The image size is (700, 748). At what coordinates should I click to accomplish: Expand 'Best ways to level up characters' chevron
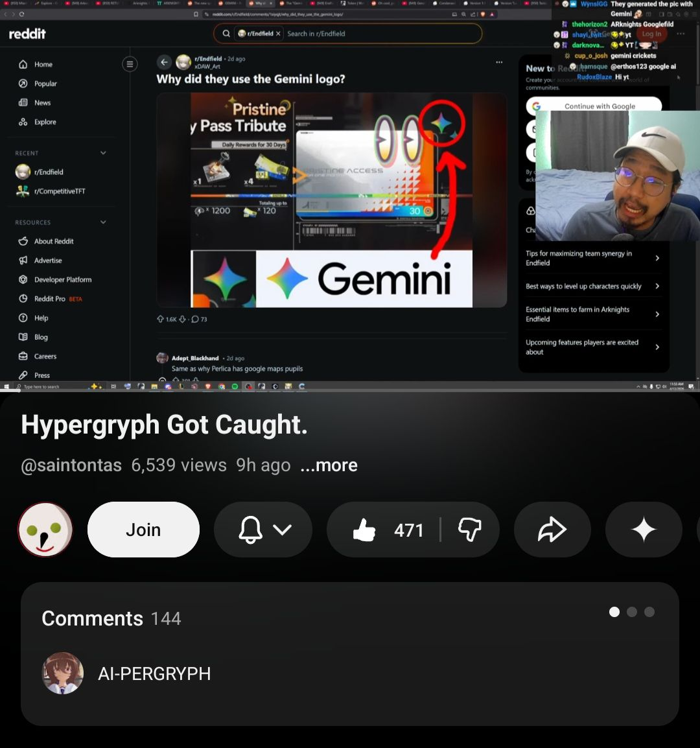coord(657,286)
